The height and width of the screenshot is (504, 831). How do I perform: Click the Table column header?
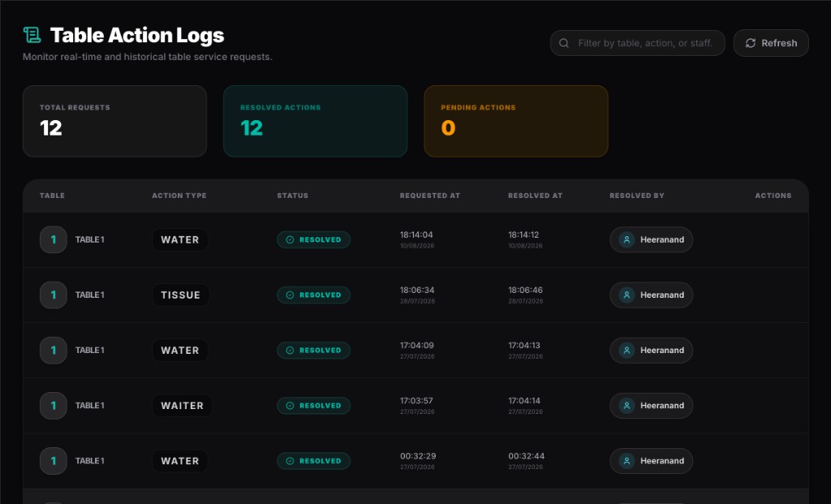(x=52, y=196)
